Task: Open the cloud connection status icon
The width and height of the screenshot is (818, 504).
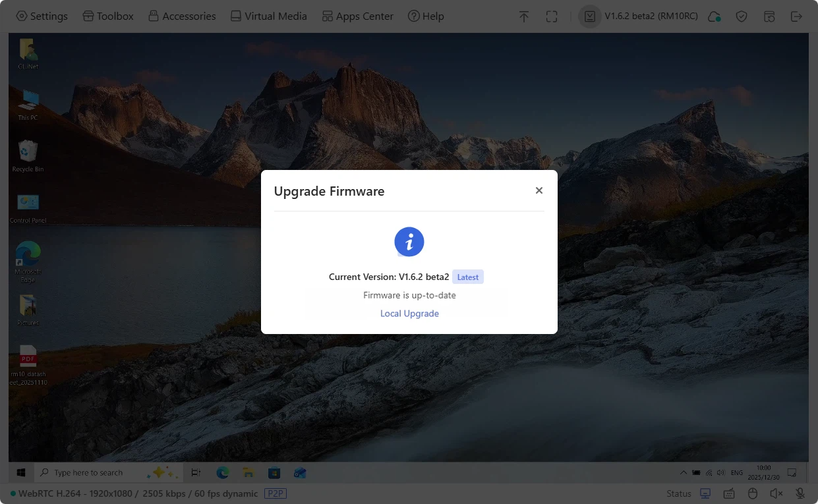Action: click(x=714, y=16)
